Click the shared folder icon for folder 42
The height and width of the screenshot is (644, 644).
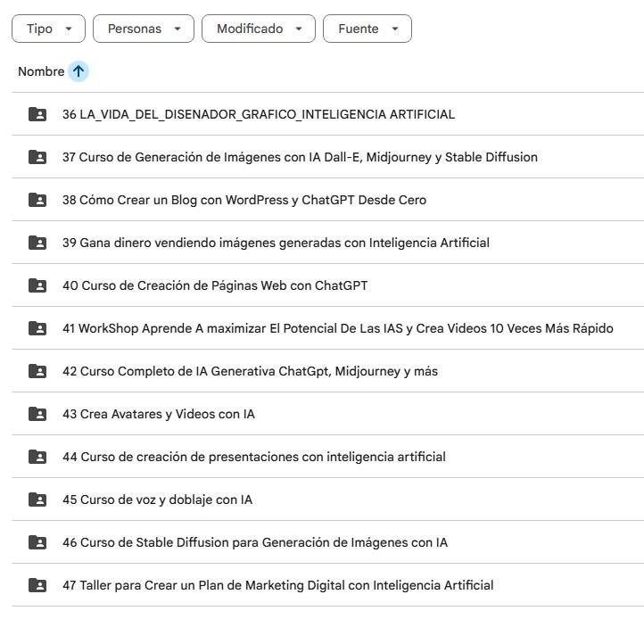click(37, 371)
